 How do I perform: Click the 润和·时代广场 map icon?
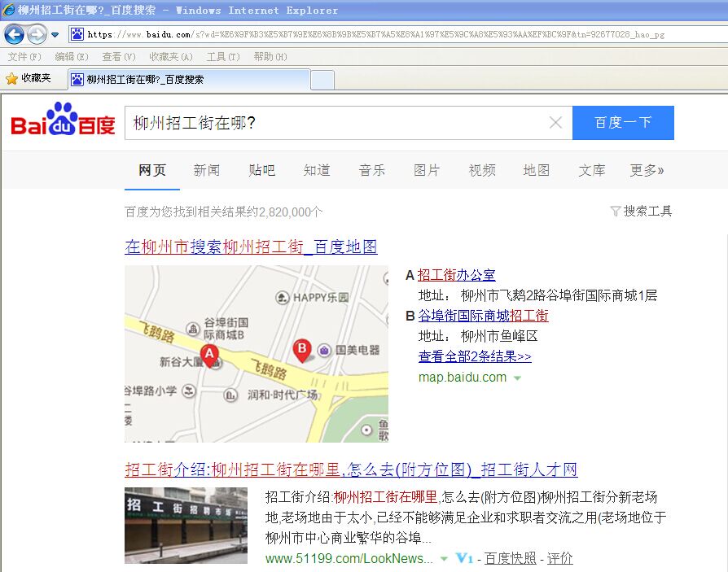point(230,395)
